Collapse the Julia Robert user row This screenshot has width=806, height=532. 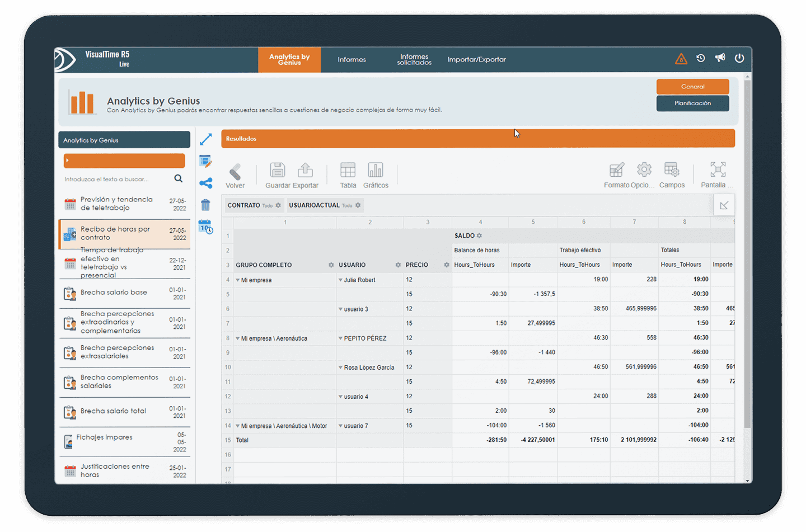pyautogui.click(x=340, y=280)
